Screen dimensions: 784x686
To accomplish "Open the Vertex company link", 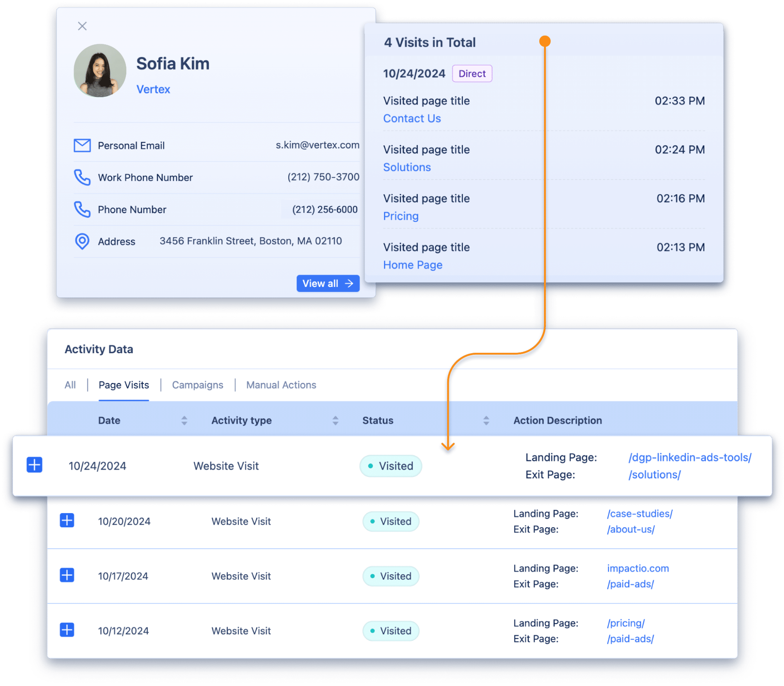I will [x=153, y=89].
